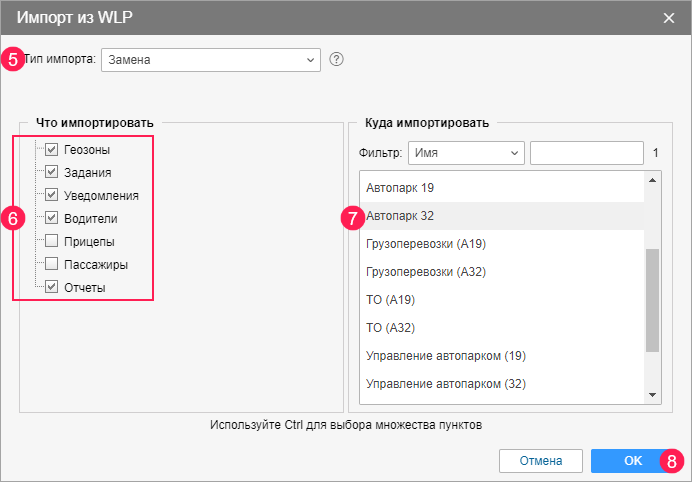Toggle the Уведомления checkbox
The width and height of the screenshot is (692, 482).
[52, 195]
